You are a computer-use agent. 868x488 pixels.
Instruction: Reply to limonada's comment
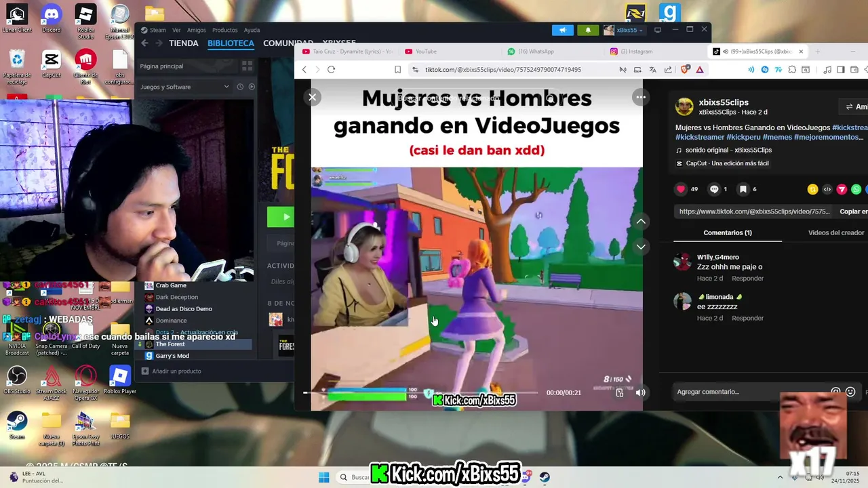click(747, 318)
